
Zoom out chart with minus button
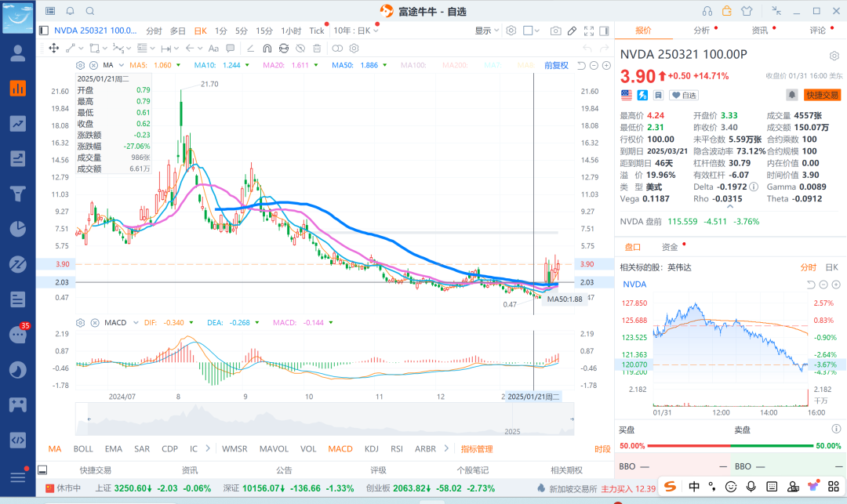tap(594, 65)
